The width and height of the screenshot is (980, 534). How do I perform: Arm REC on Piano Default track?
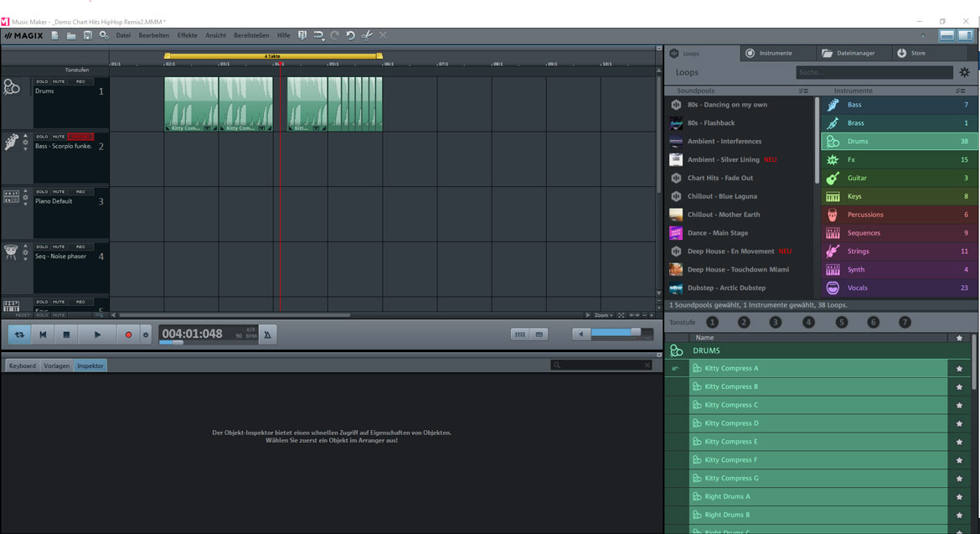[80, 191]
